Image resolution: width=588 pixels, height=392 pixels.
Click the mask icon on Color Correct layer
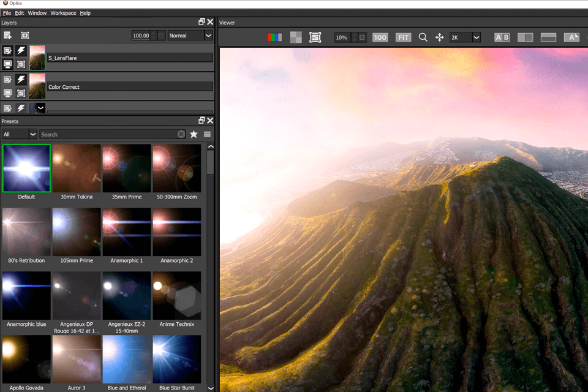click(21, 93)
